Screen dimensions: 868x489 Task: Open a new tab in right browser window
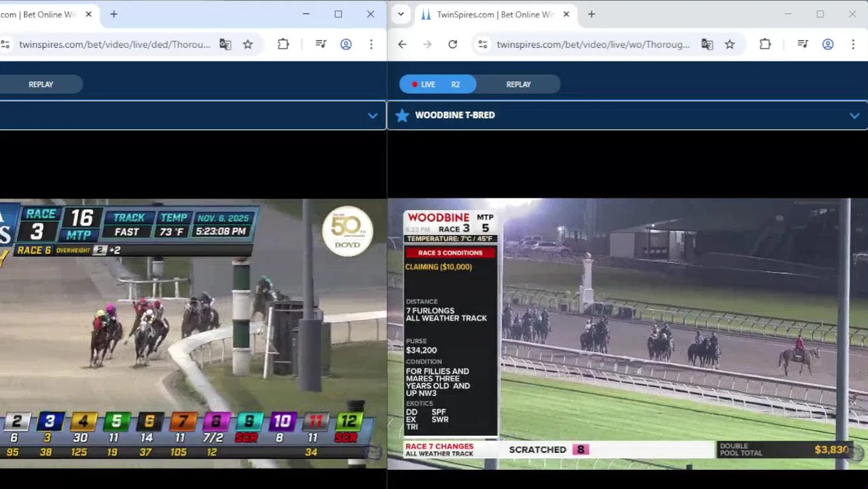tap(591, 14)
